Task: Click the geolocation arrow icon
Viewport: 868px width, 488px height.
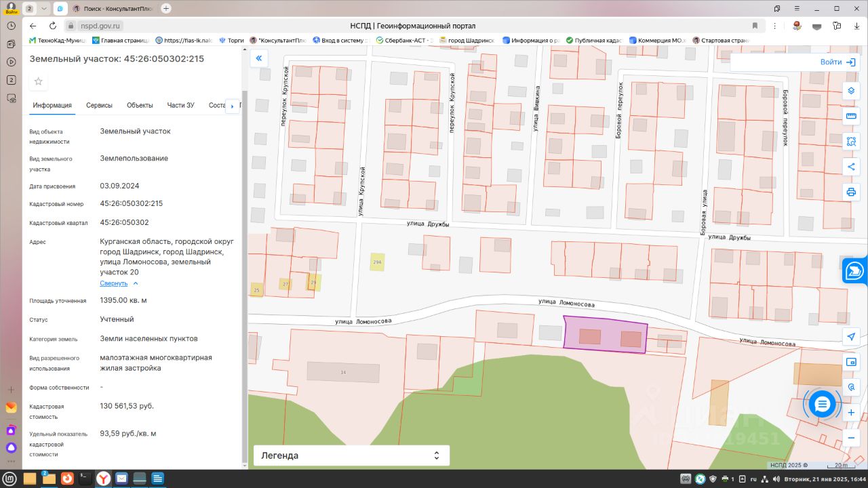Action: click(x=851, y=337)
